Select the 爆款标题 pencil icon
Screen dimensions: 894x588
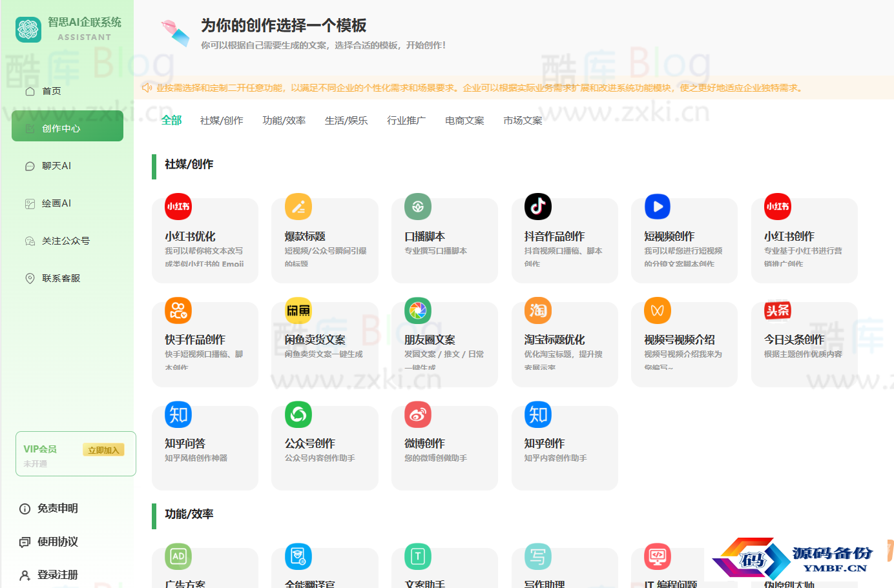click(298, 207)
